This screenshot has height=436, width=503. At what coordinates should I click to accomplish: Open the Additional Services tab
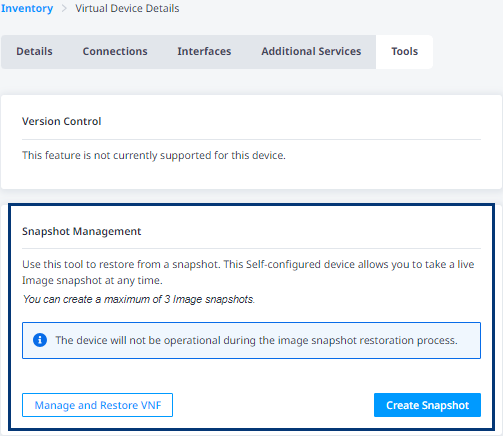[x=311, y=52]
